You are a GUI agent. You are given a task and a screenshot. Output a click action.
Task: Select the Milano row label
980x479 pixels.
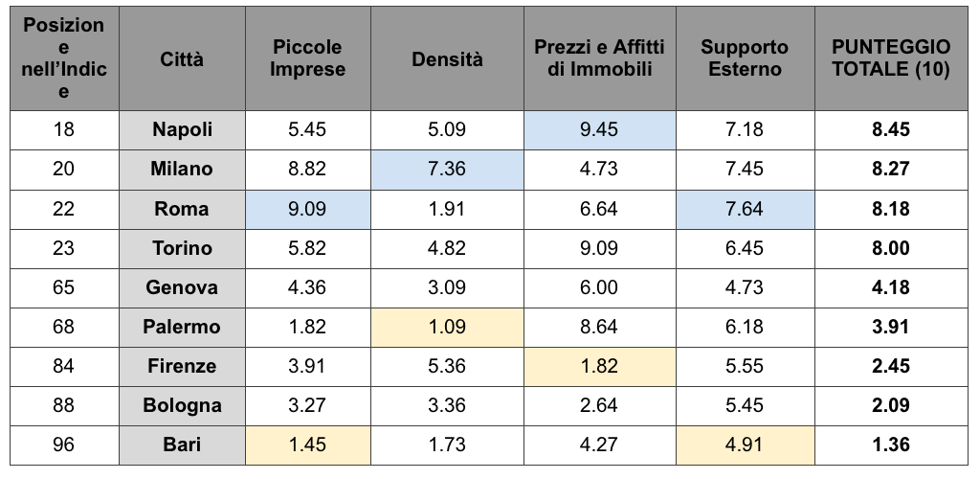182,169
